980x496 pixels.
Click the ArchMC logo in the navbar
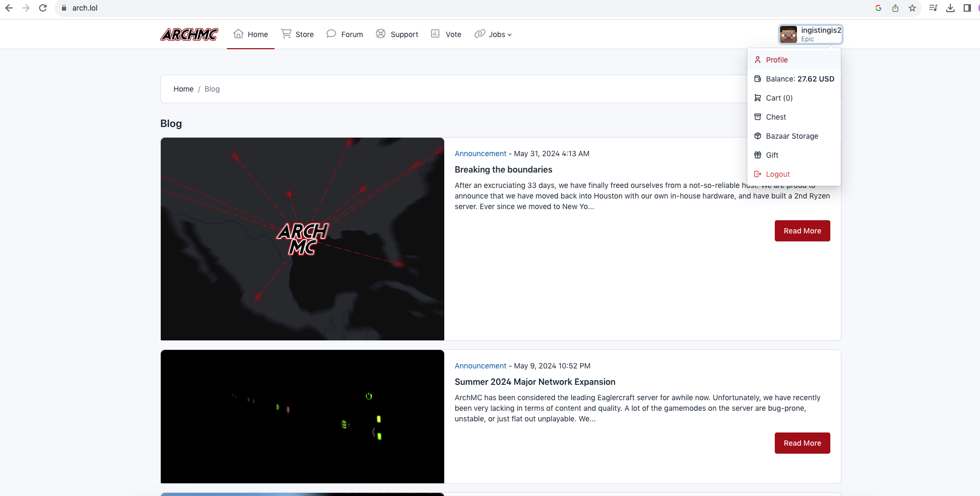coord(189,34)
